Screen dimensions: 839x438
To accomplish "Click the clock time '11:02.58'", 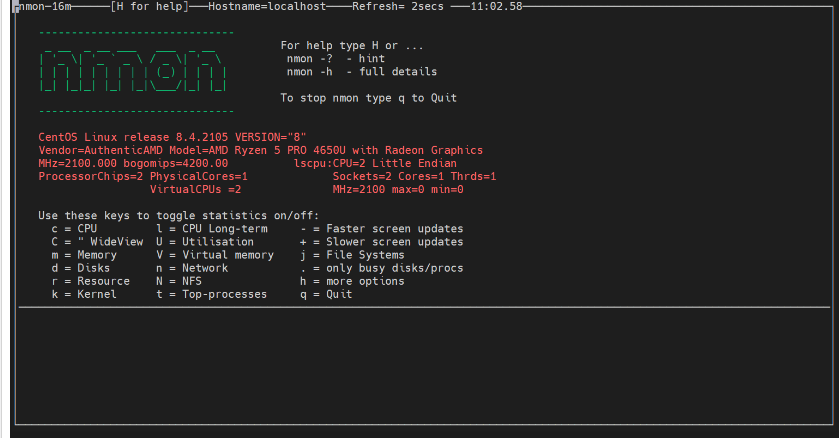I will 496,6.
